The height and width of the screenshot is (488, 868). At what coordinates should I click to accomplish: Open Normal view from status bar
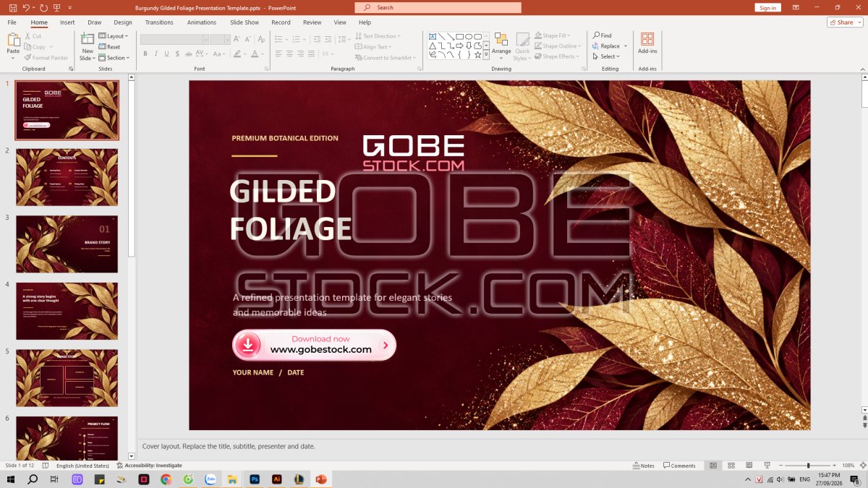click(713, 466)
